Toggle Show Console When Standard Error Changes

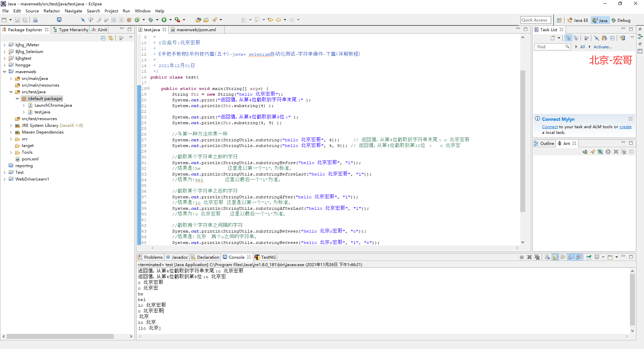[578, 257]
